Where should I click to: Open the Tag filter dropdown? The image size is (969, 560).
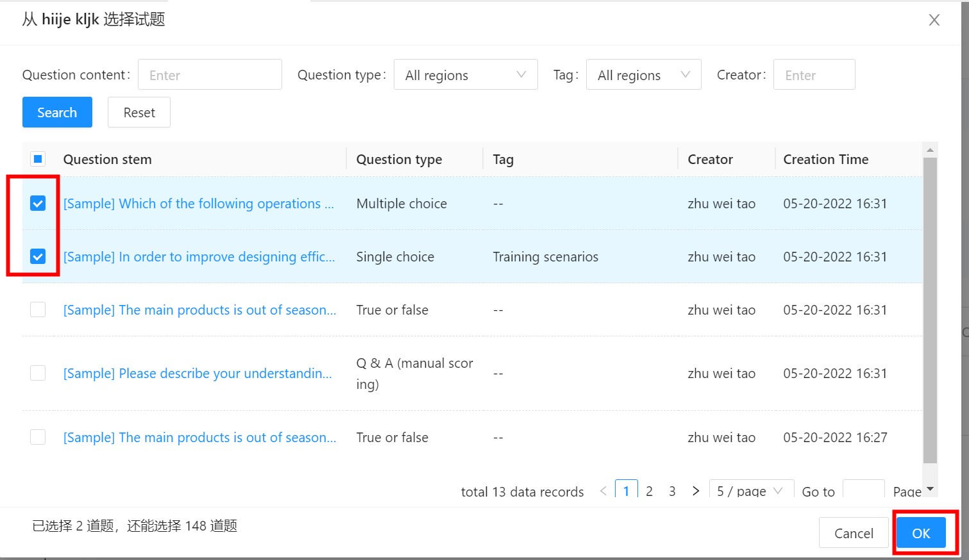click(643, 75)
